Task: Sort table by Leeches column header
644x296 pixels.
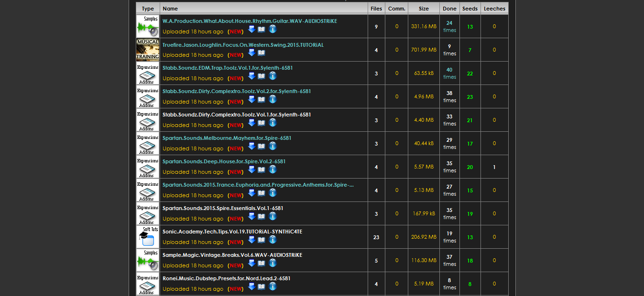Action: [494, 9]
